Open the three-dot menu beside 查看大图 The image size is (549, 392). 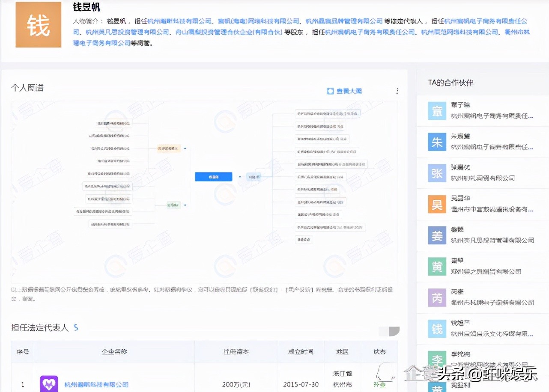pos(397,91)
